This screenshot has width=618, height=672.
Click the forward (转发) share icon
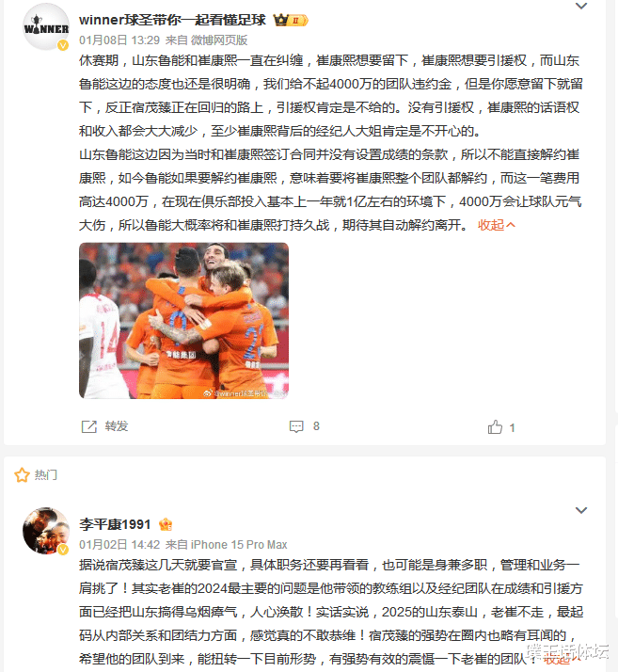click(89, 426)
